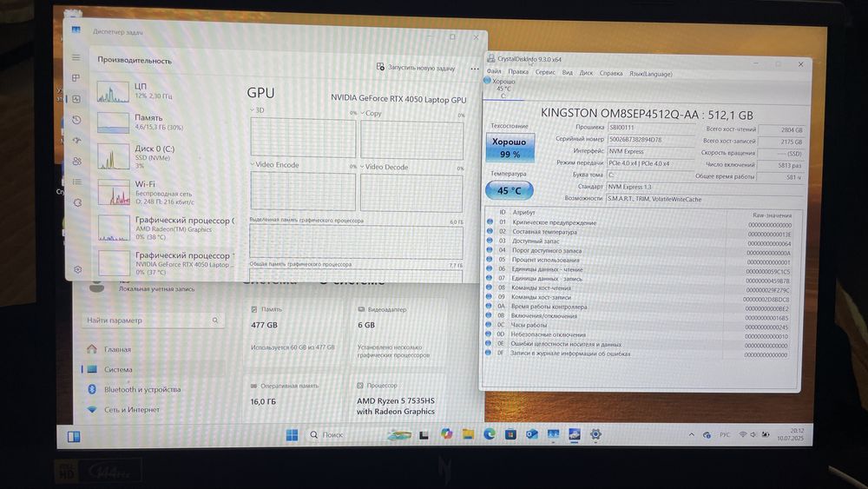This screenshot has height=489, width=868.
Task: Select the C: disk tab showing Хорошо 45 °C
Action: tap(503, 88)
